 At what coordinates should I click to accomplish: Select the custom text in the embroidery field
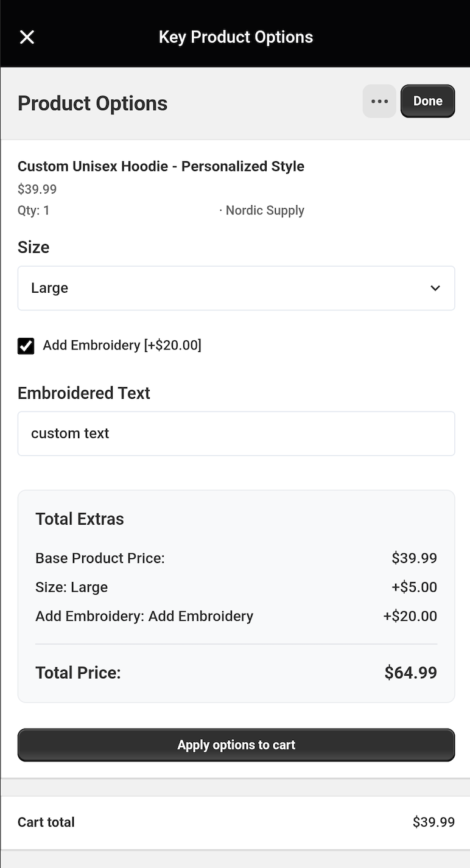click(70, 433)
